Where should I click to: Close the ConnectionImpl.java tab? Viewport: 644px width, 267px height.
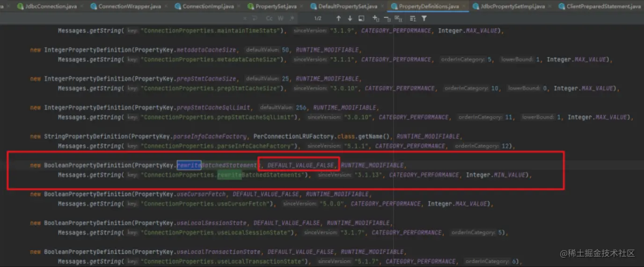239,7
